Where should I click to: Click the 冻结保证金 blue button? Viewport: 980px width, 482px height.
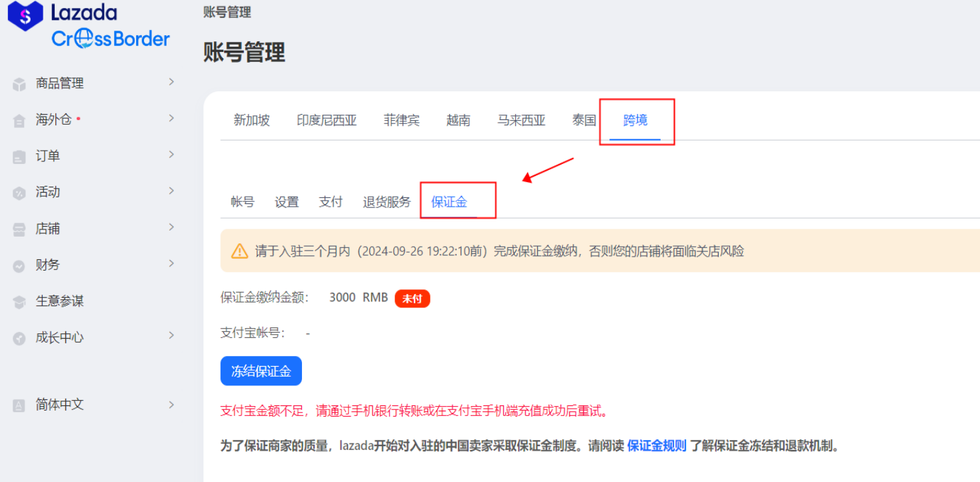[261, 371]
